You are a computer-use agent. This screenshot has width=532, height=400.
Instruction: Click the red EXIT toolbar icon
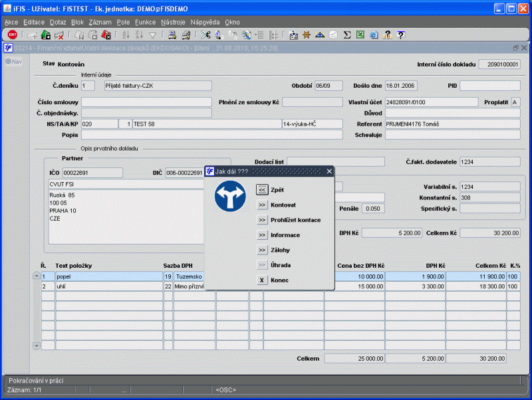[x=13, y=35]
